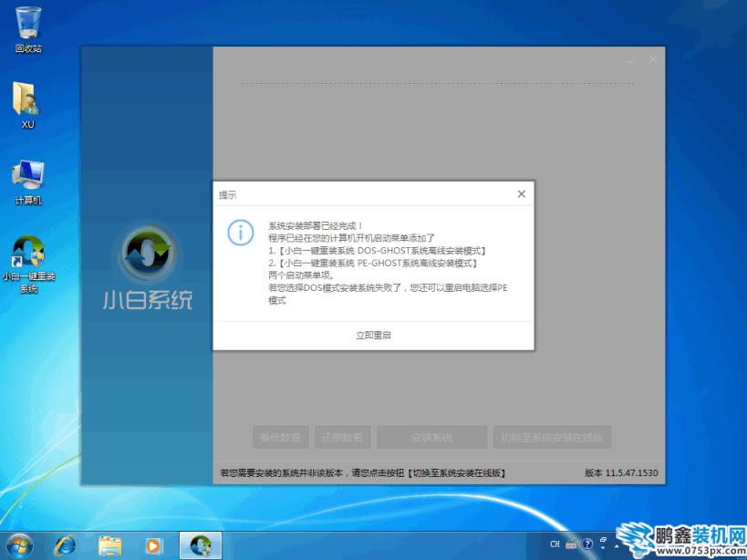Open the 回收站 Recycle Bin desktop icon
The height and width of the screenshot is (560, 747).
(x=28, y=29)
